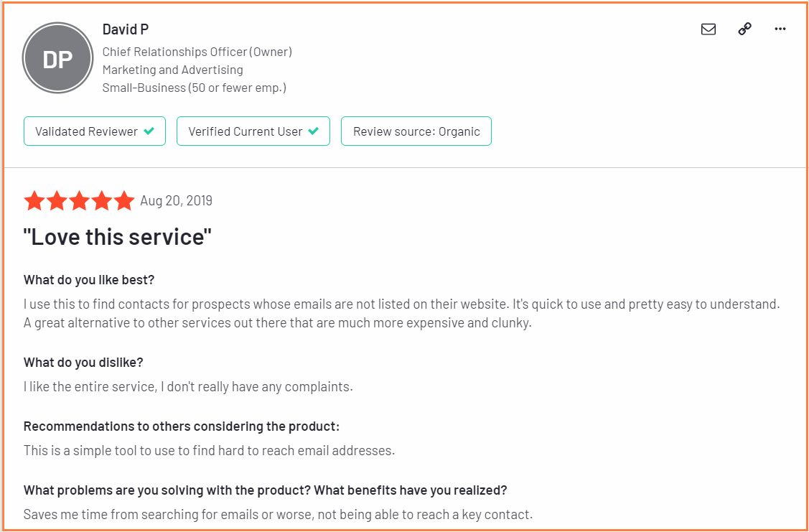Copy review link via chain icon

744,29
